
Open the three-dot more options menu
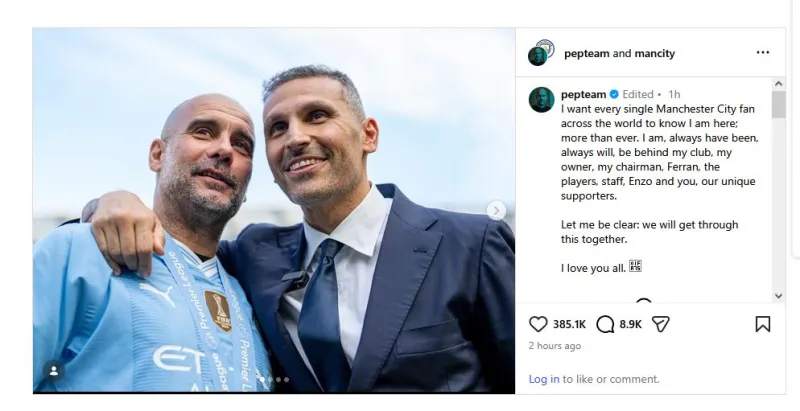click(x=763, y=53)
